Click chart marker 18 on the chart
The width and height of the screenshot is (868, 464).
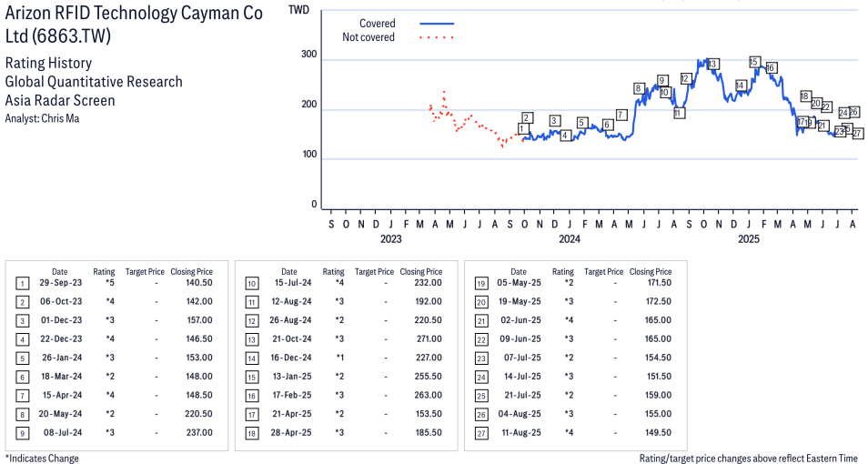(805, 96)
